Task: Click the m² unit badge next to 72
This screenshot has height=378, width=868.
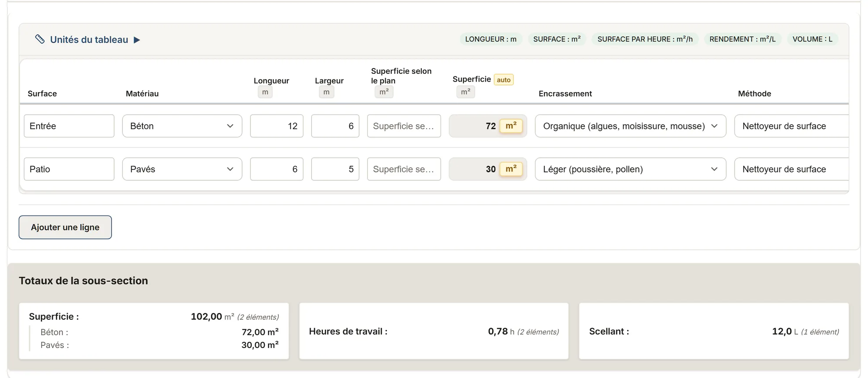Action: [511, 126]
